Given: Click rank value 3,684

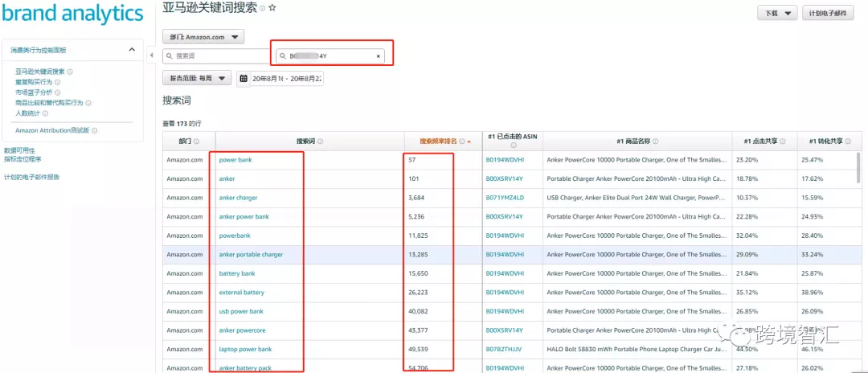Looking at the screenshot, I should point(416,198).
